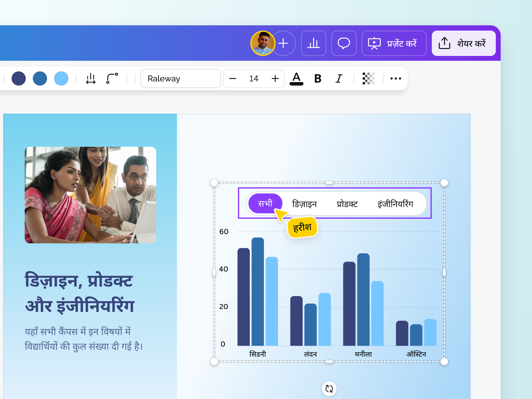
Task: Click the मनीला axis label
Action: click(363, 354)
